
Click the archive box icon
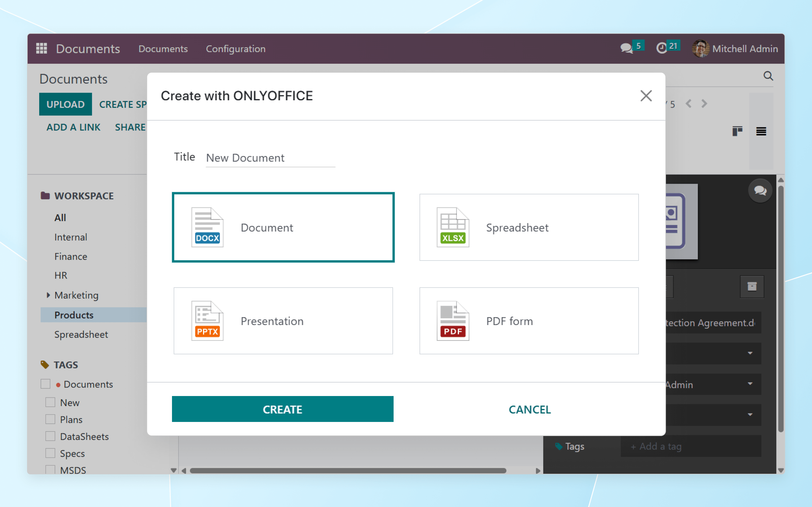(752, 287)
